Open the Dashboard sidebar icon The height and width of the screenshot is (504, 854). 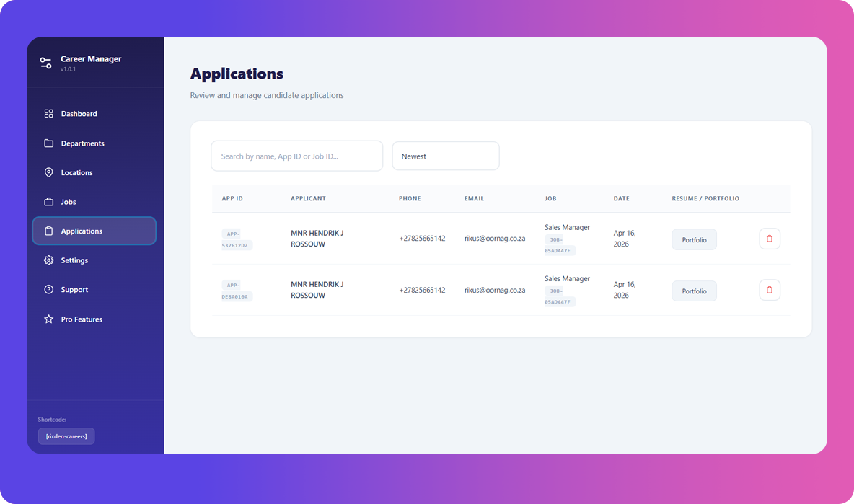point(48,113)
